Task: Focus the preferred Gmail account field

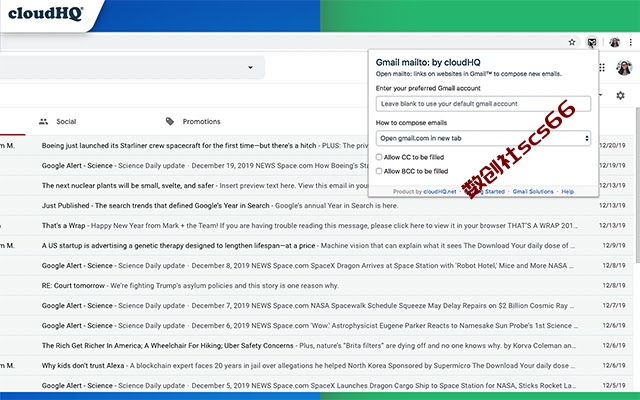Action: [483, 104]
